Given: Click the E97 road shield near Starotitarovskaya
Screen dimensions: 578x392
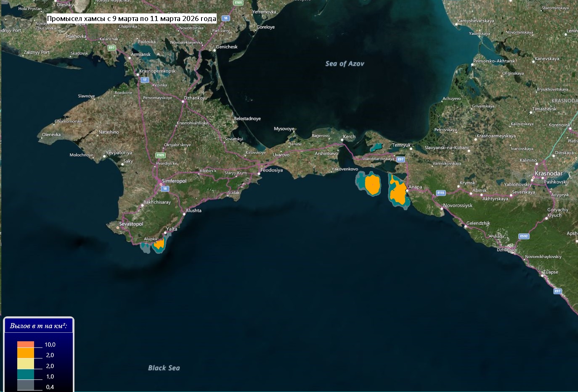Looking at the screenshot, I should tap(400, 159).
